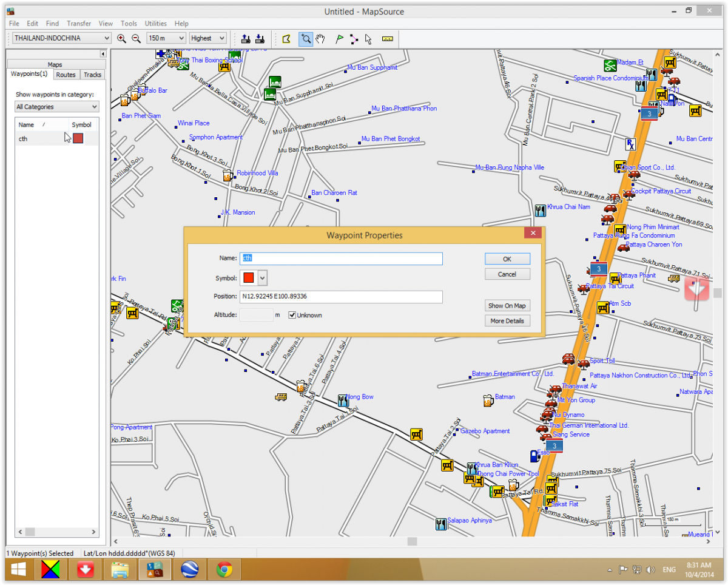Click the Robinhood Villa bar icon
This screenshot has height=585, width=728.
227,176
